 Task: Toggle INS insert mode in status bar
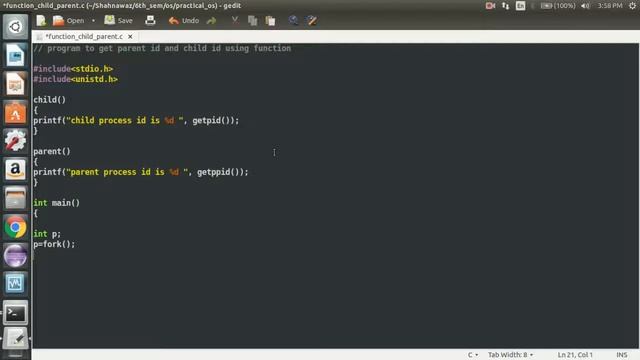(x=622, y=355)
